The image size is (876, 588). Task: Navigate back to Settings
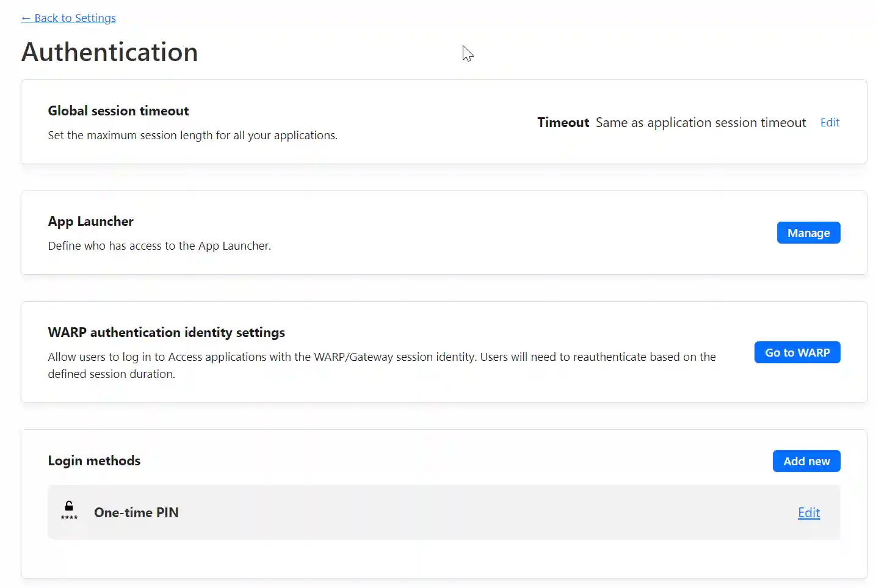68,18
